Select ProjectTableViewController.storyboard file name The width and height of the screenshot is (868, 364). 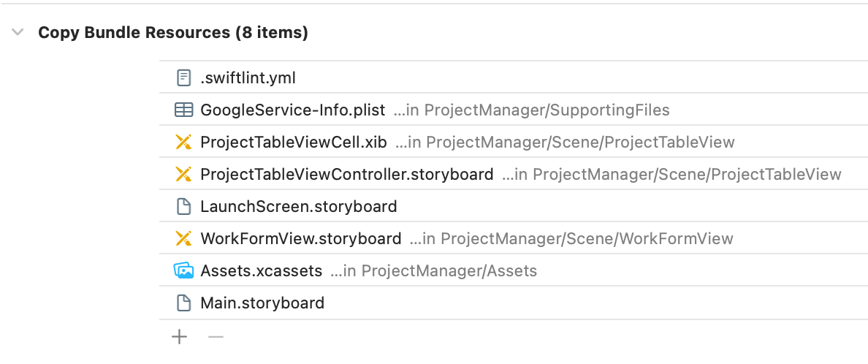[346, 175]
